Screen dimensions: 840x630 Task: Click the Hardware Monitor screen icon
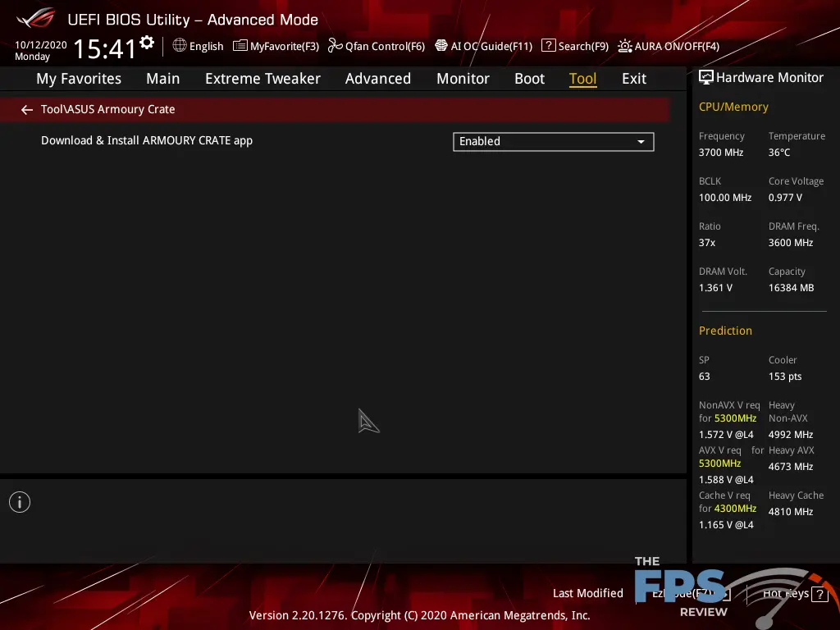[706, 78]
